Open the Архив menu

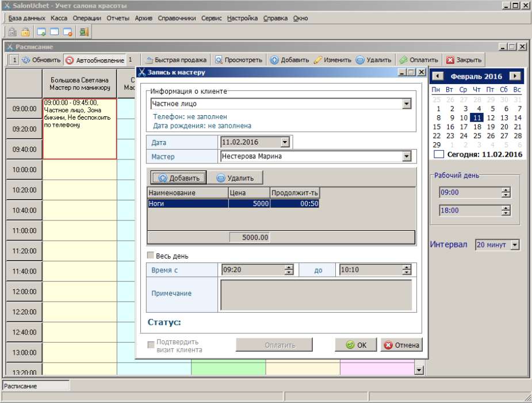pos(144,18)
